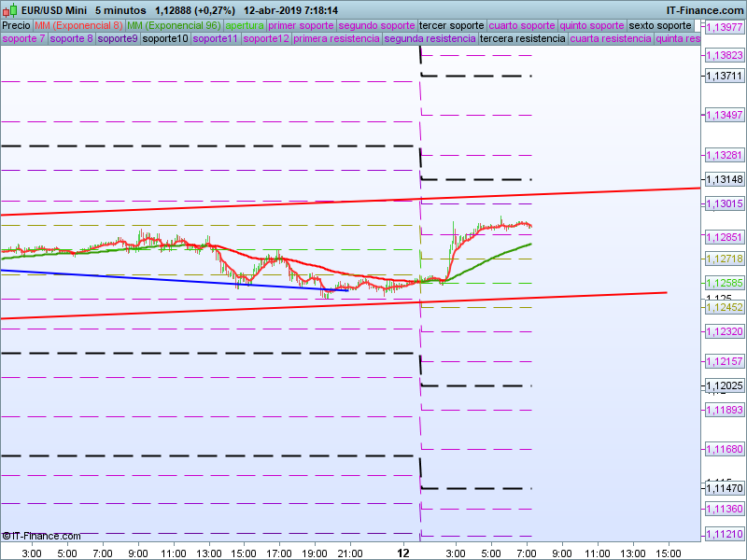Viewport: 747px width, 560px height.
Task: Click the 1,13148 price level tag
Action: point(724,179)
